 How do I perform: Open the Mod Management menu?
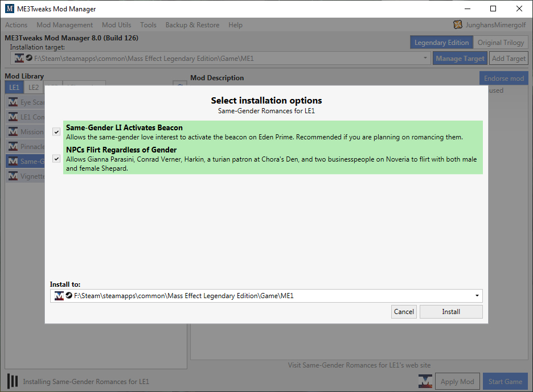click(x=64, y=25)
